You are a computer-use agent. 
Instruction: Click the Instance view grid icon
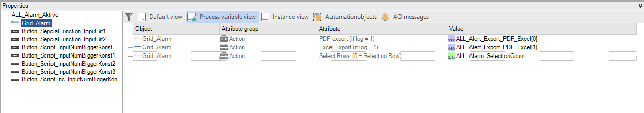coord(265,17)
